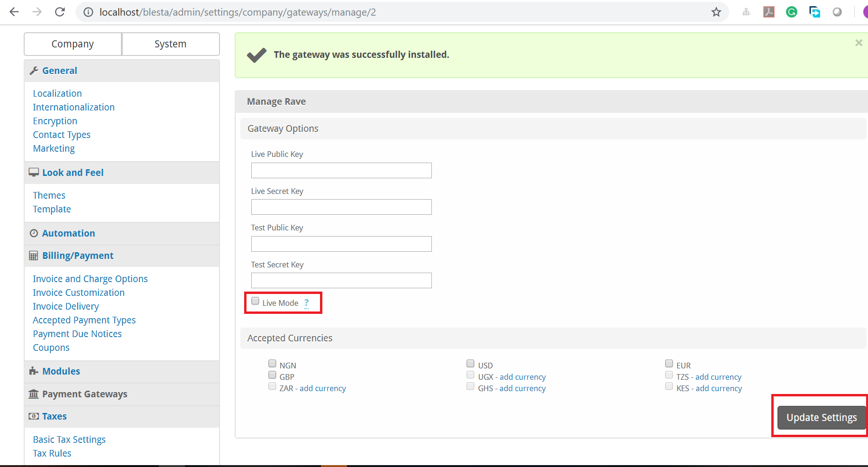Focus the Live Public Key field

tap(341, 171)
